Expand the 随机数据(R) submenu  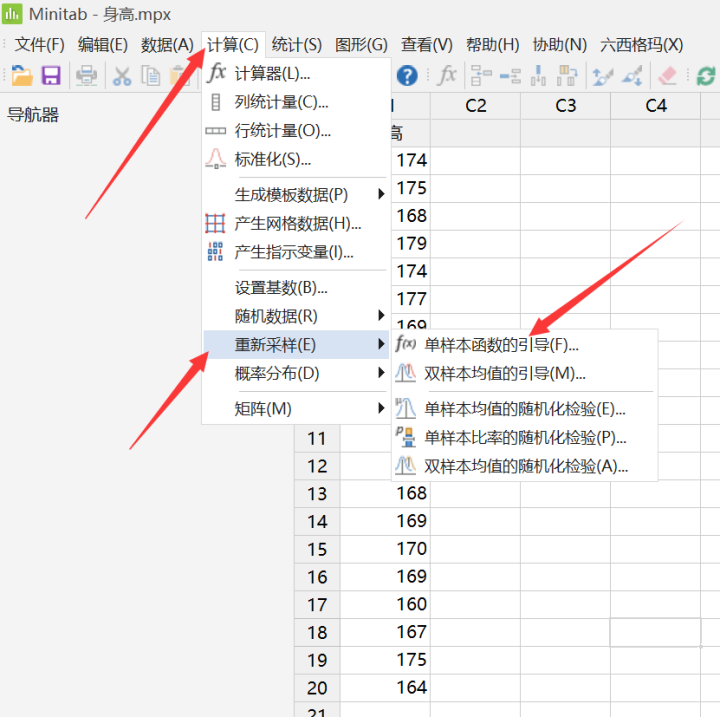coord(296,316)
